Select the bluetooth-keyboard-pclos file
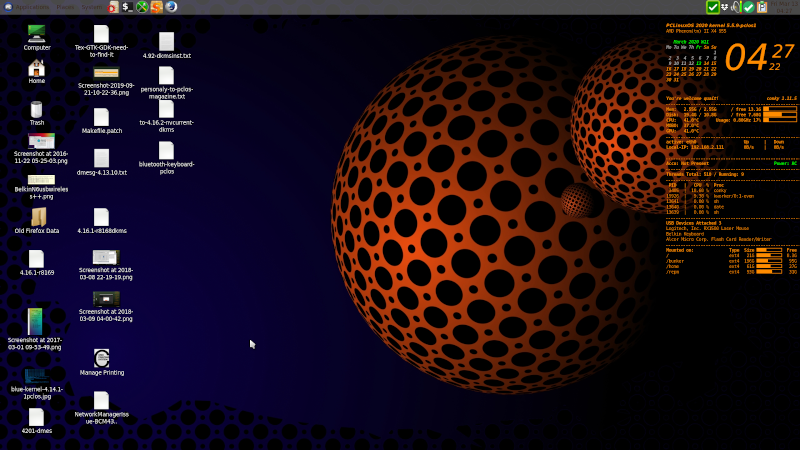The height and width of the screenshot is (450, 800). (166, 150)
